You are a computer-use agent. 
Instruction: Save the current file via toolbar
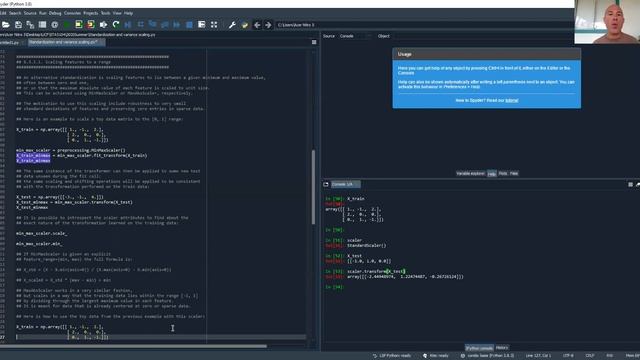pos(18,25)
